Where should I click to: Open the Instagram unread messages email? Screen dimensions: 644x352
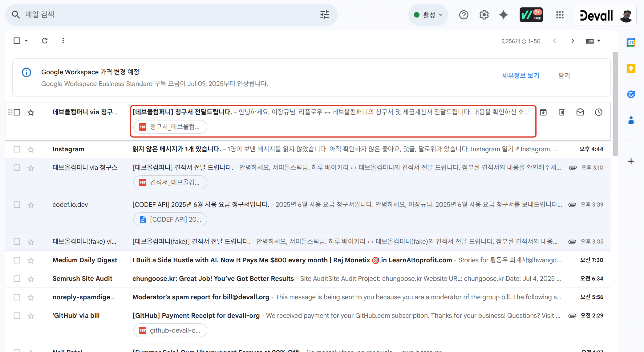[x=307, y=149]
